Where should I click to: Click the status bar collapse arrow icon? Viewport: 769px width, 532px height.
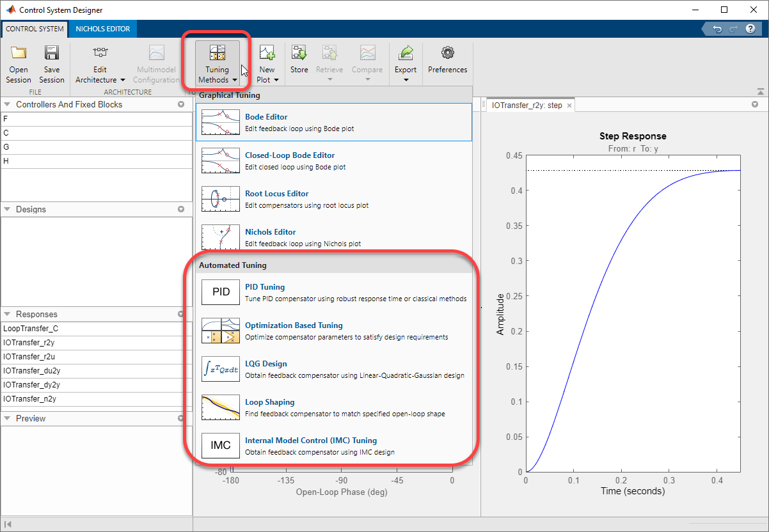click(8, 525)
